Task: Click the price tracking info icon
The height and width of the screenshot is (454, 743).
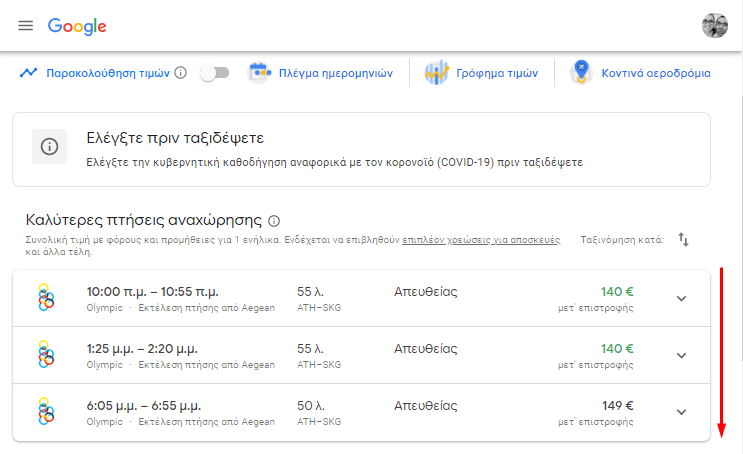Action: 181,73
